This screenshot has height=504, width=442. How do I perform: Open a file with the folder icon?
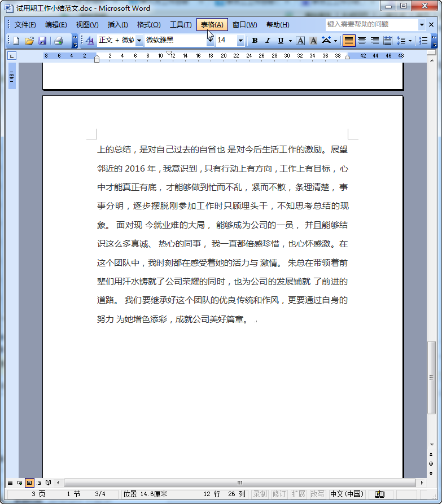(x=29, y=41)
